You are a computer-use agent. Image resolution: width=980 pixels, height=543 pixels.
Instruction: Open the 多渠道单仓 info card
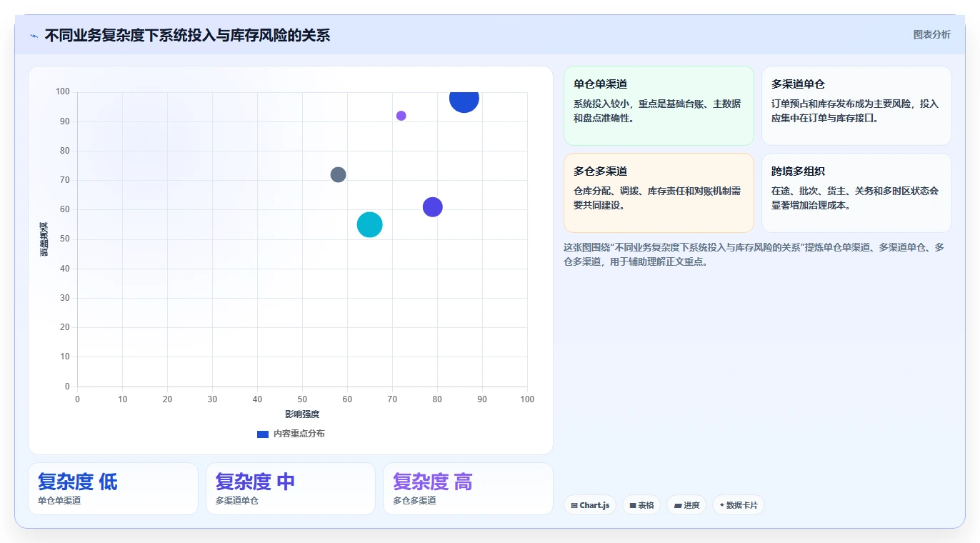point(856,106)
